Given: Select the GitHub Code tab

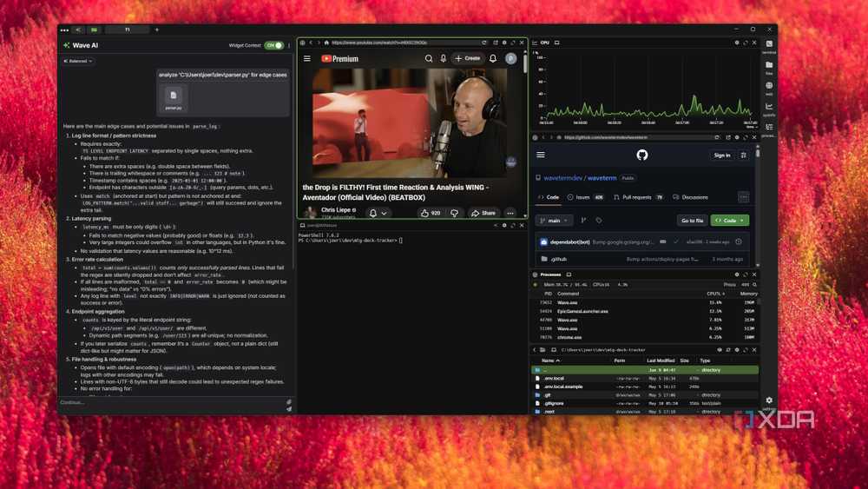Looking at the screenshot, I should pyautogui.click(x=549, y=197).
